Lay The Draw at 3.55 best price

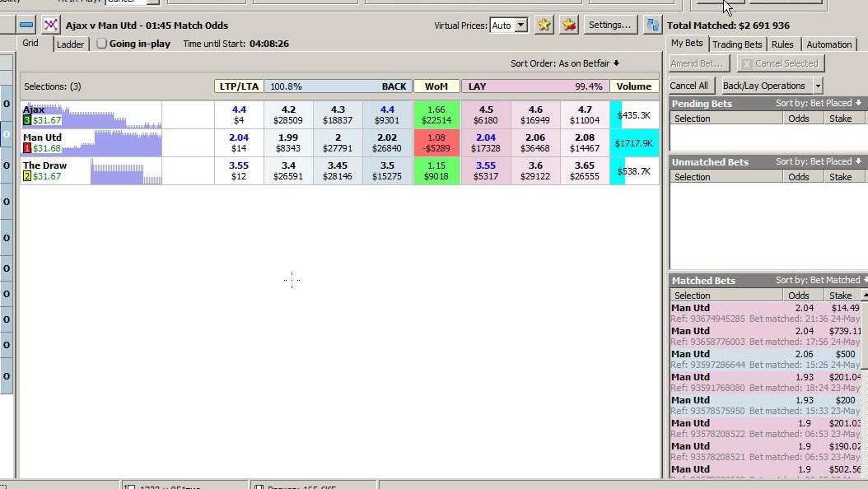(486, 171)
